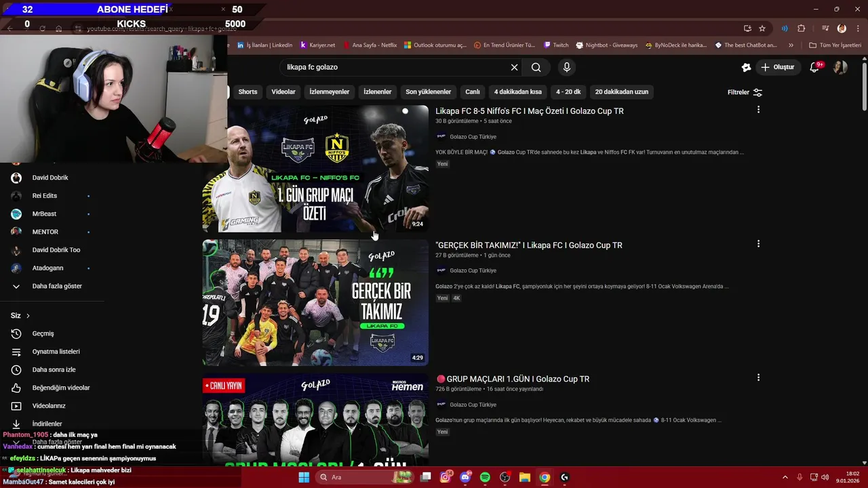This screenshot has width=868, height=488.
Task: Start voice search with the microphone
Action: click(567, 67)
